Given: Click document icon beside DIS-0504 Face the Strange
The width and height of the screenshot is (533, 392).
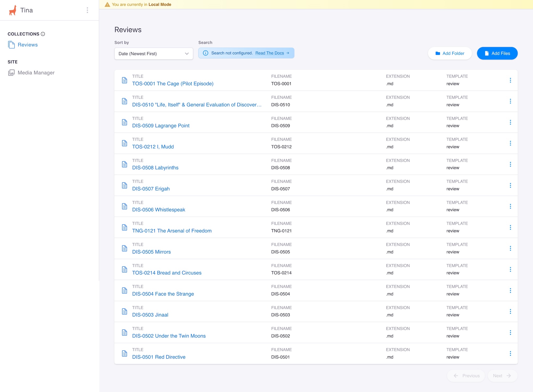Looking at the screenshot, I should [125, 290].
